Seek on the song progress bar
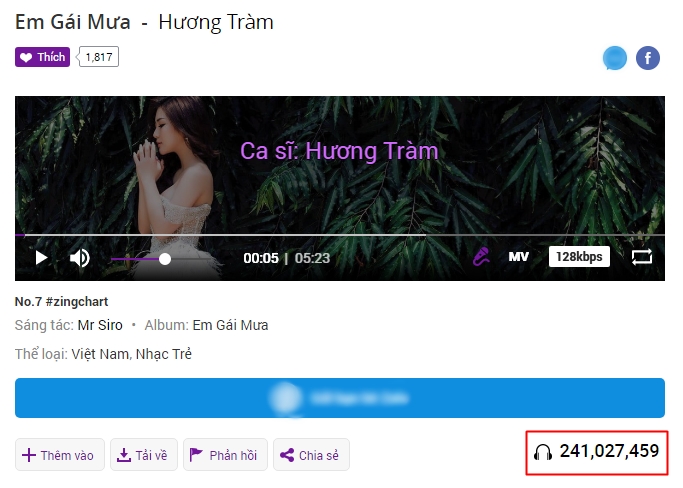Viewport: 683px width, 488px height. click(x=340, y=235)
